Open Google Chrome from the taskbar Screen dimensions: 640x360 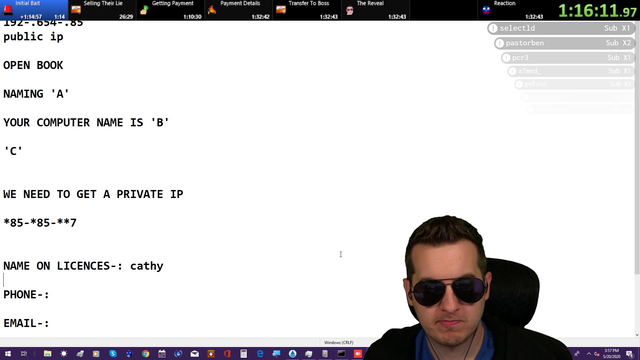[146, 353]
